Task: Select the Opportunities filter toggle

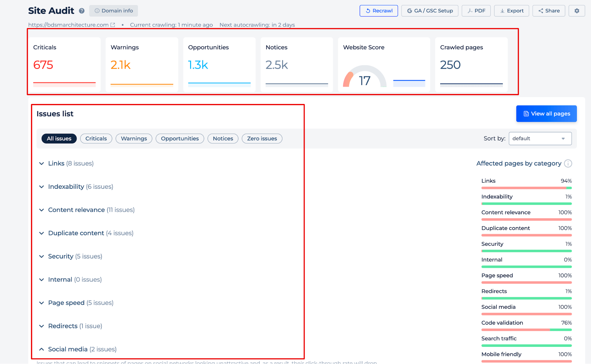Action: pos(179,138)
